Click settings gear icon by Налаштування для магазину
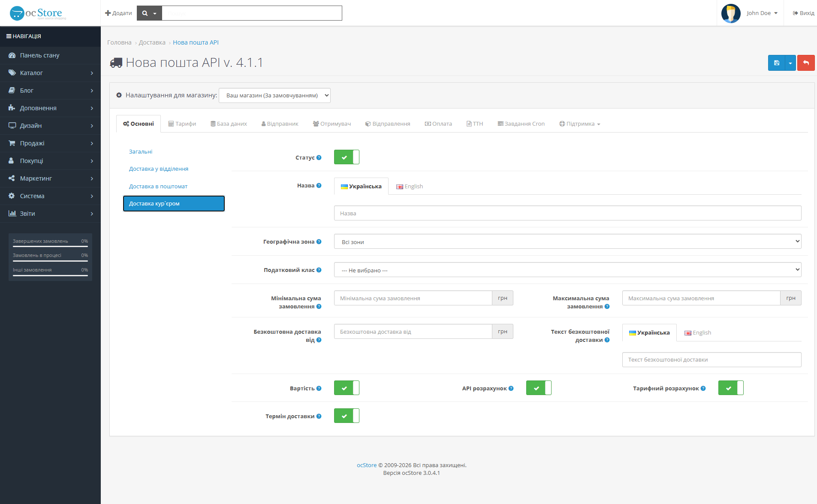Screen dimensions: 817x504 coord(119,95)
